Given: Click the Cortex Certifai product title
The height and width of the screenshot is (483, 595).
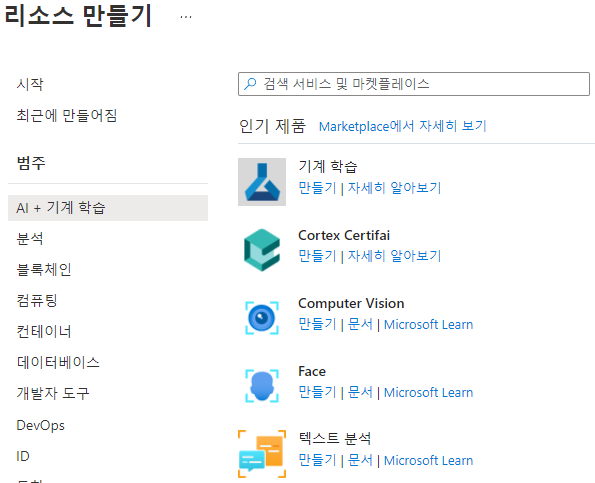Looking at the screenshot, I should click(344, 235).
